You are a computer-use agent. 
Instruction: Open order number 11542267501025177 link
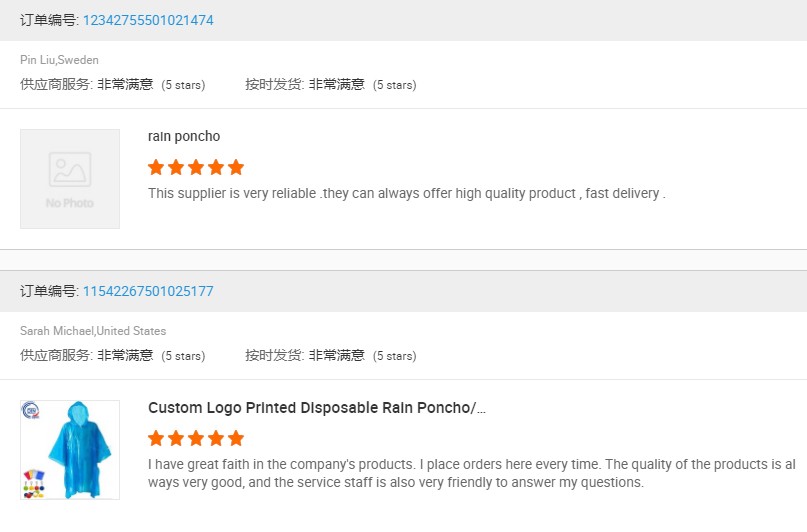pyautogui.click(x=147, y=291)
